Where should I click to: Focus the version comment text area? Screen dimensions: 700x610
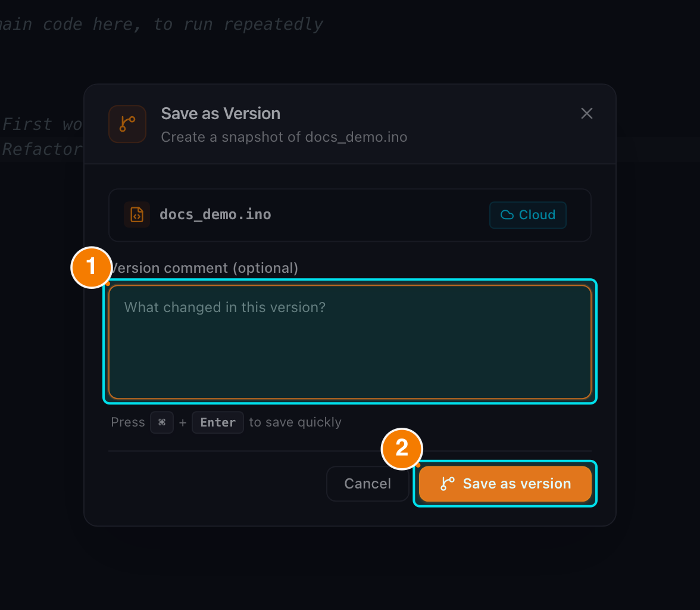pyautogui.click(x=350, y=342)
